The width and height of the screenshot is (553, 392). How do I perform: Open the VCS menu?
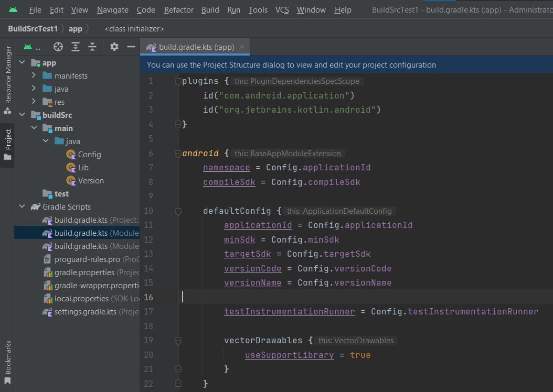[282, 10]
